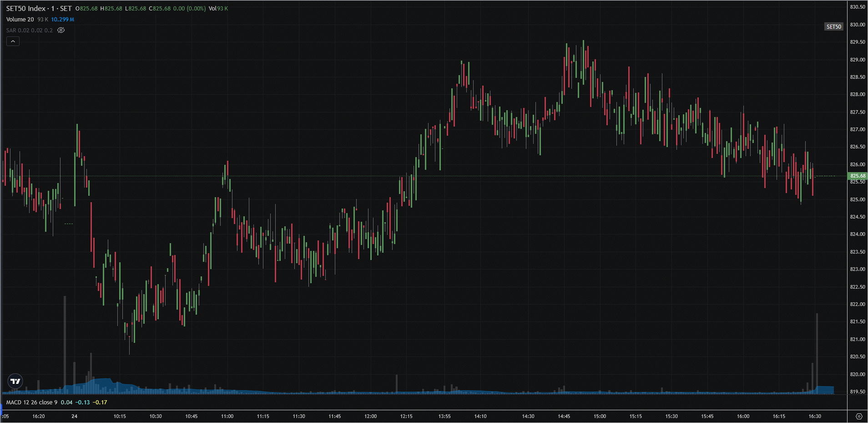Click the SET50 Index symbol title
The width and height of the screenshot is (868, 423).
point(39,9)
